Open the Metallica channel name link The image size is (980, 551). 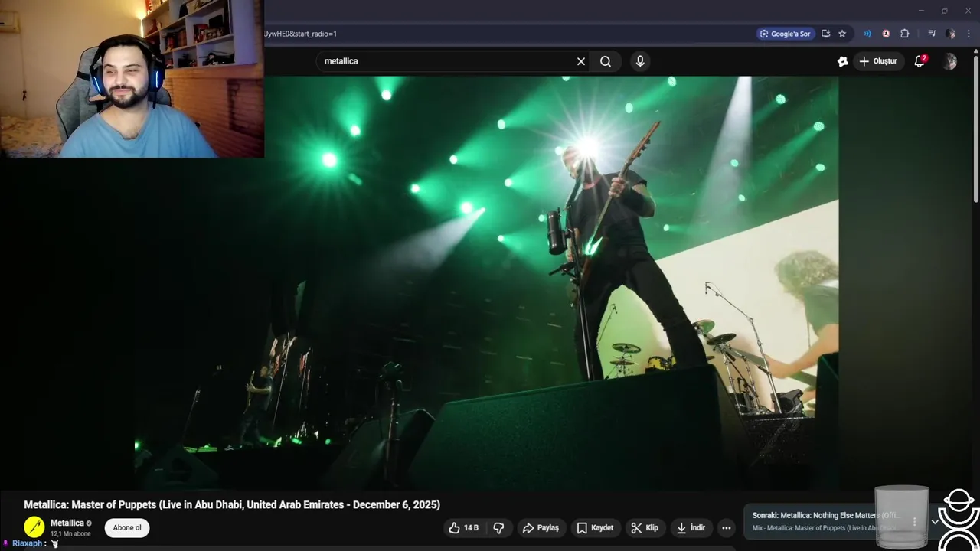pos(67,523)
